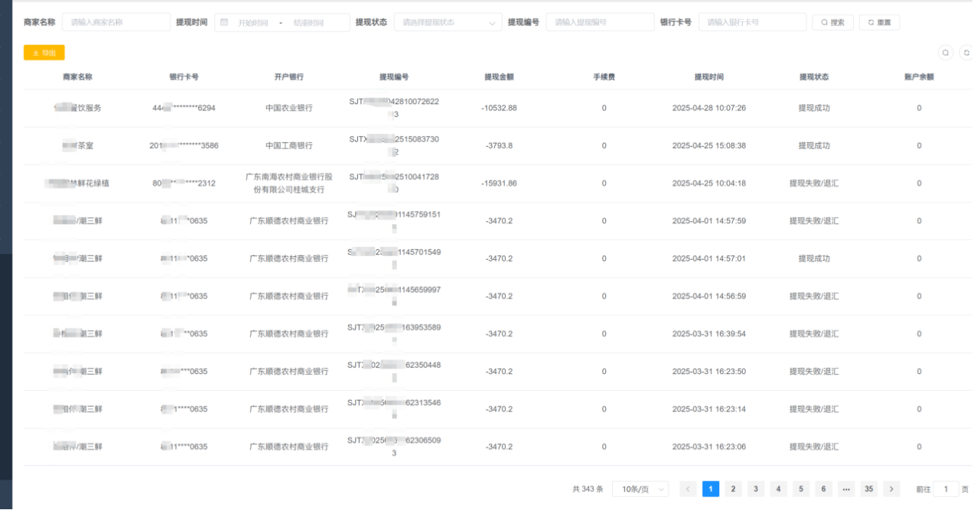Go to page 3
Screen dimensions: 980x510
tap(756, 489)
